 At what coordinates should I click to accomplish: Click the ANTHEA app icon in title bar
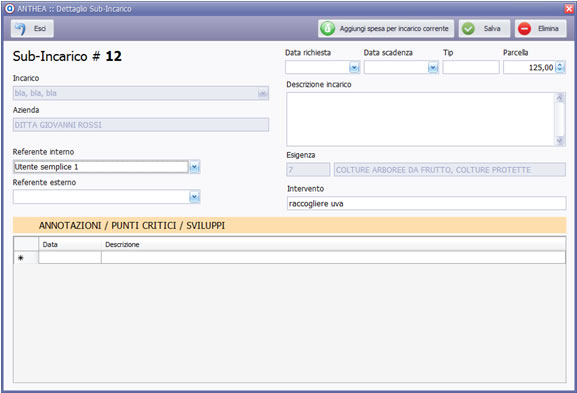pyautogui.click(x=10, y=9)
